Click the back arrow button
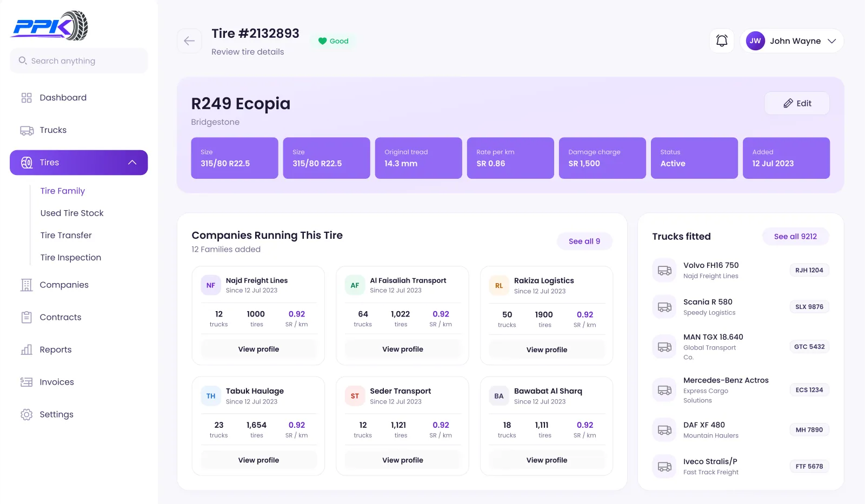Screen dimensions: 865x504 (189, 41)
